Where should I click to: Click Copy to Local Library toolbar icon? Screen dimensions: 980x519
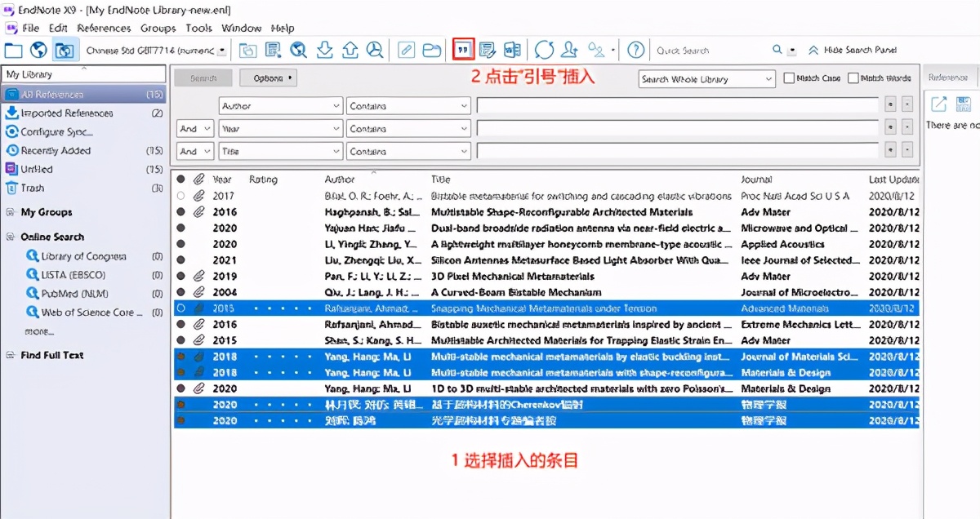click(x=247, y=50)
